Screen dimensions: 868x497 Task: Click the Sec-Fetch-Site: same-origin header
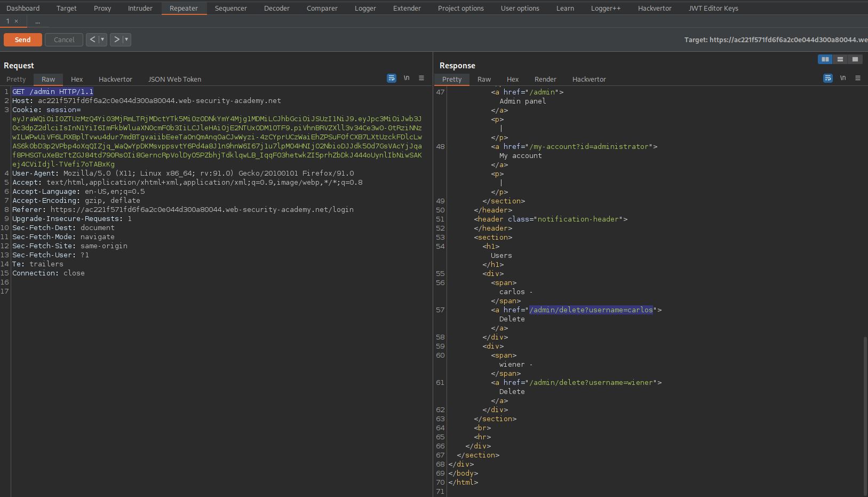(x=70, y=246)
